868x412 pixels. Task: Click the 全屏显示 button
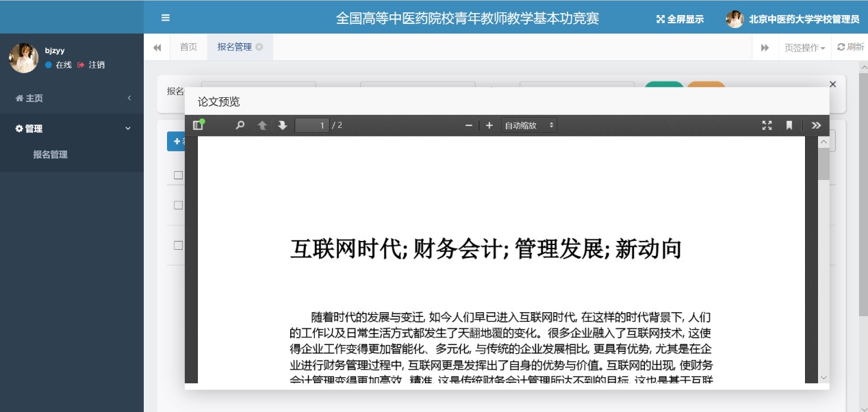click(680, 19)
